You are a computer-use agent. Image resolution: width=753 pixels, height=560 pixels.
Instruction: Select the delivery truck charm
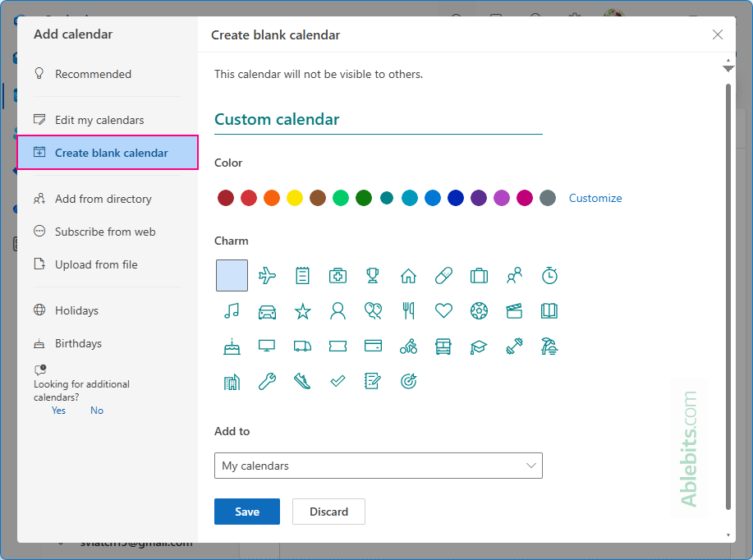coord(302,346)
